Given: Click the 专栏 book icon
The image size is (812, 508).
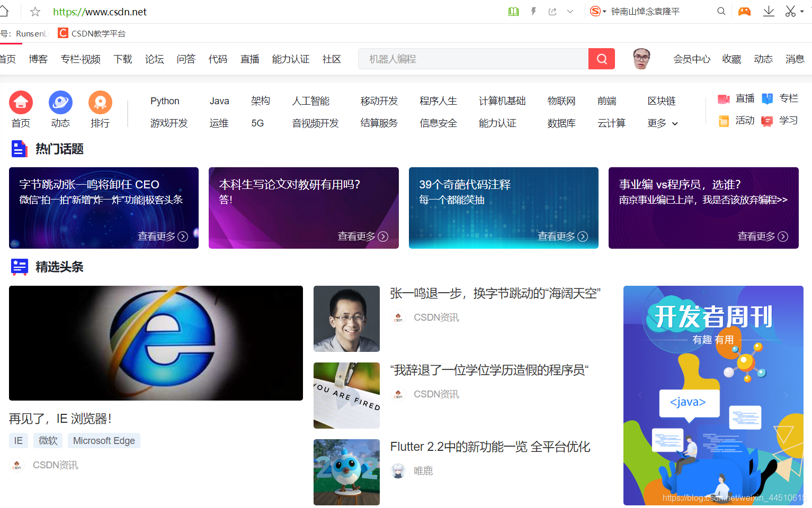Looking at the screenshot, I should [767, 99].
